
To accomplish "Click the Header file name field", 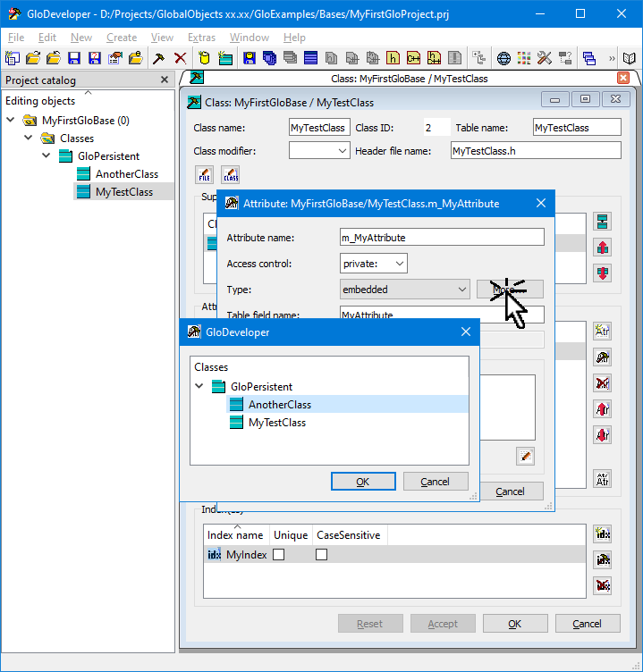I will click(x=536, y=151).
